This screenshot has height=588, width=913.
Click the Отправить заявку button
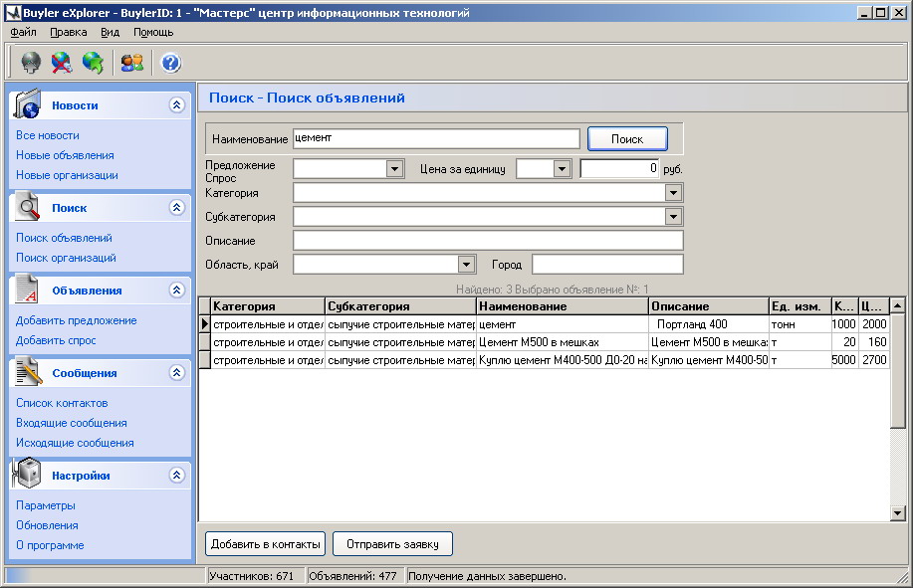392,543
